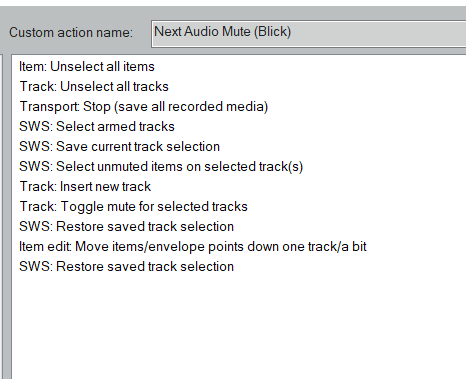
Task: Click the word 'Audio' in the name field
Action: click(x=201, y=32)
